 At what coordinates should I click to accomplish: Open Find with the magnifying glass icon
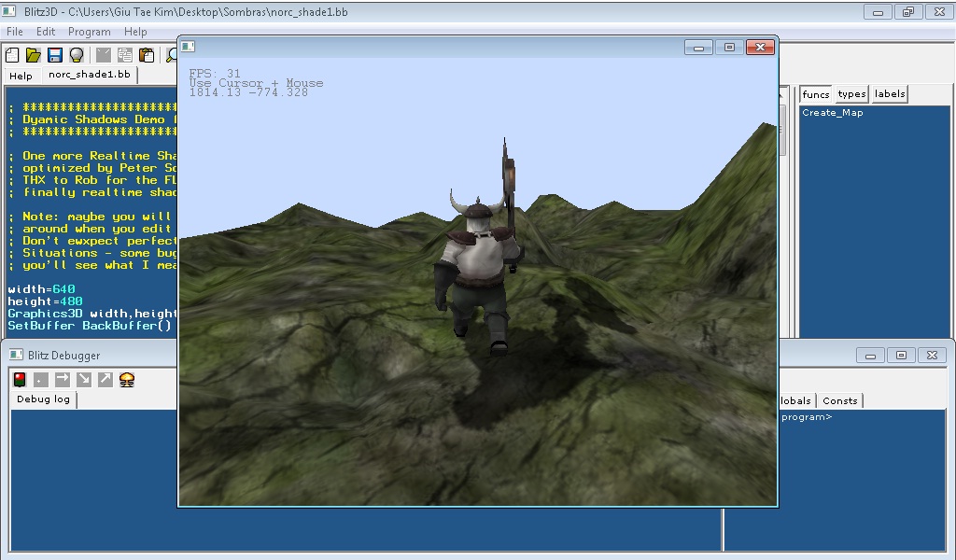[x=172, y=55]
